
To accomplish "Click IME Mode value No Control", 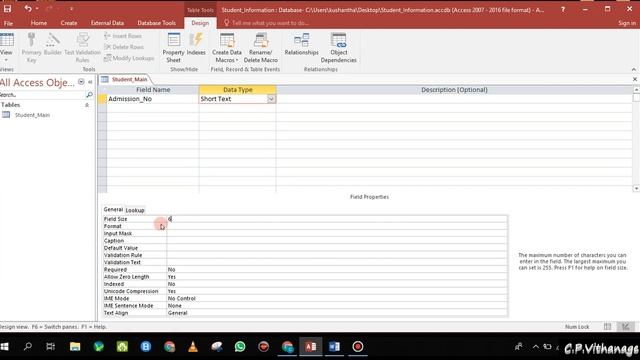I will pyautogui.click(x=337, y=298).
